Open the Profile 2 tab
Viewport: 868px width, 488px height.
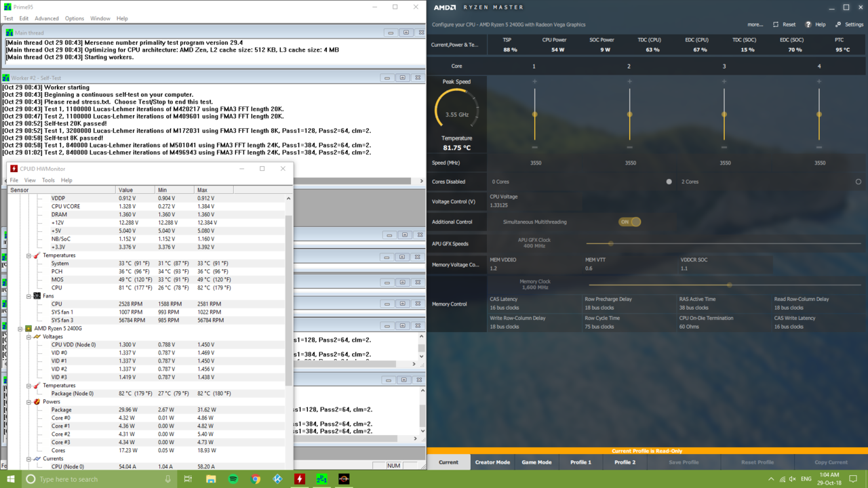625,462
